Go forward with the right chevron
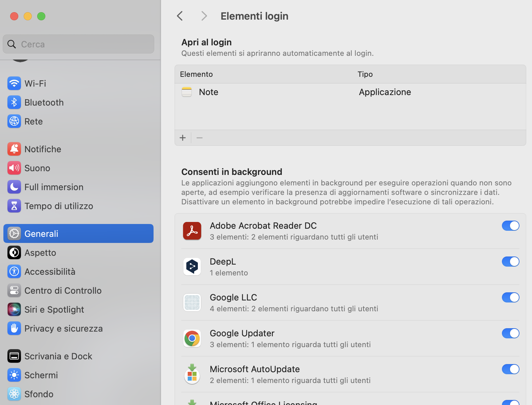Viewport: 532px width, 405px height. point(204,16)
